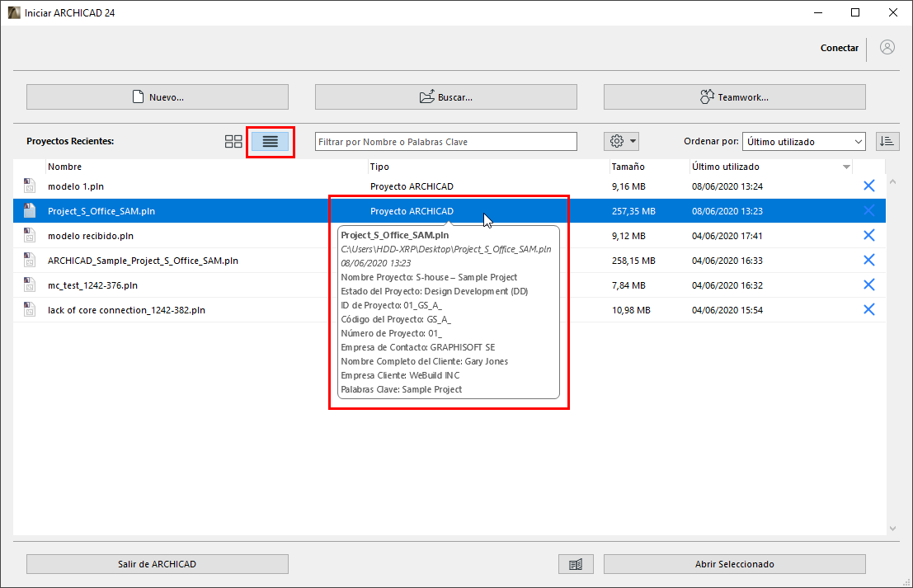Toggle sort order direction icon

tap(887, 141)
